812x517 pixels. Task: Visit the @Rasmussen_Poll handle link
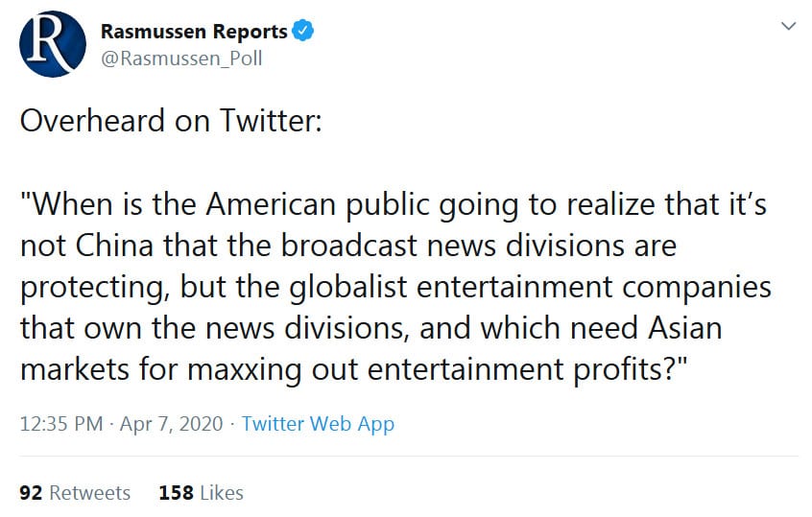pyautogui.click(x=181, y=59)
